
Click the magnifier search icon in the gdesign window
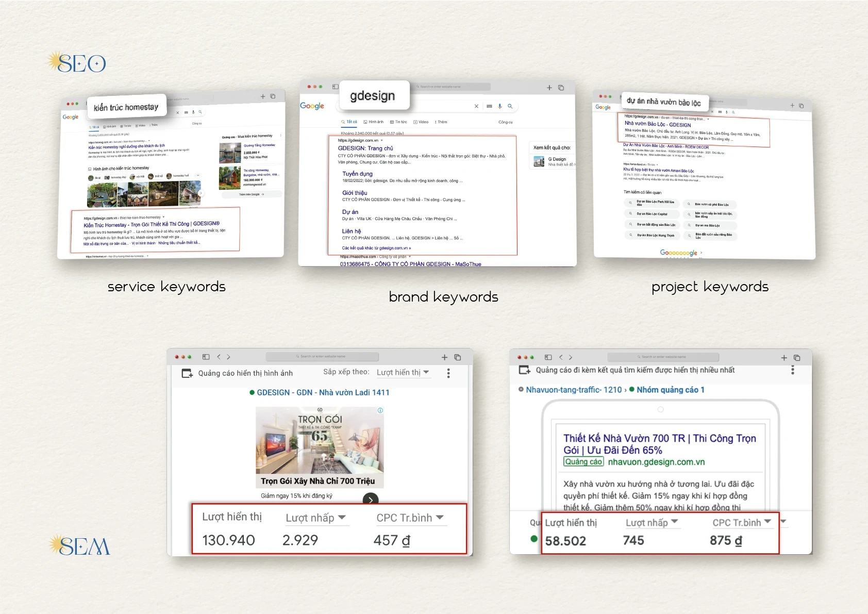click(x=510, y=106)
